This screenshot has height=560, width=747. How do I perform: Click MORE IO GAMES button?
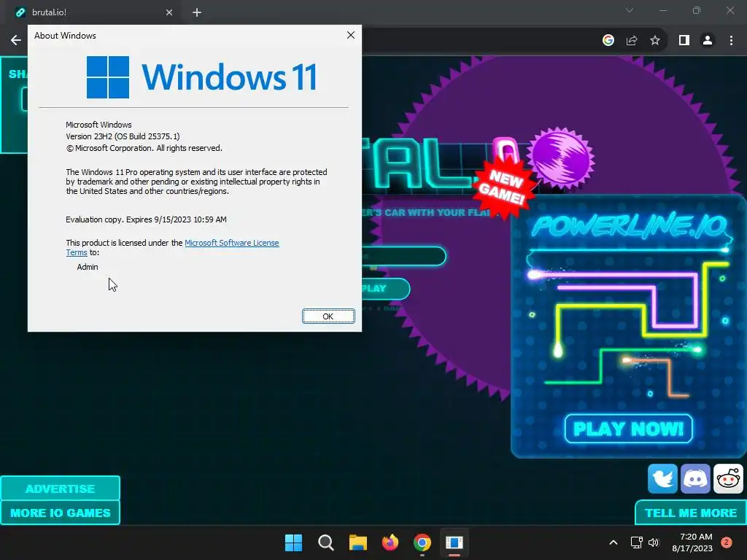pos(60,513)
